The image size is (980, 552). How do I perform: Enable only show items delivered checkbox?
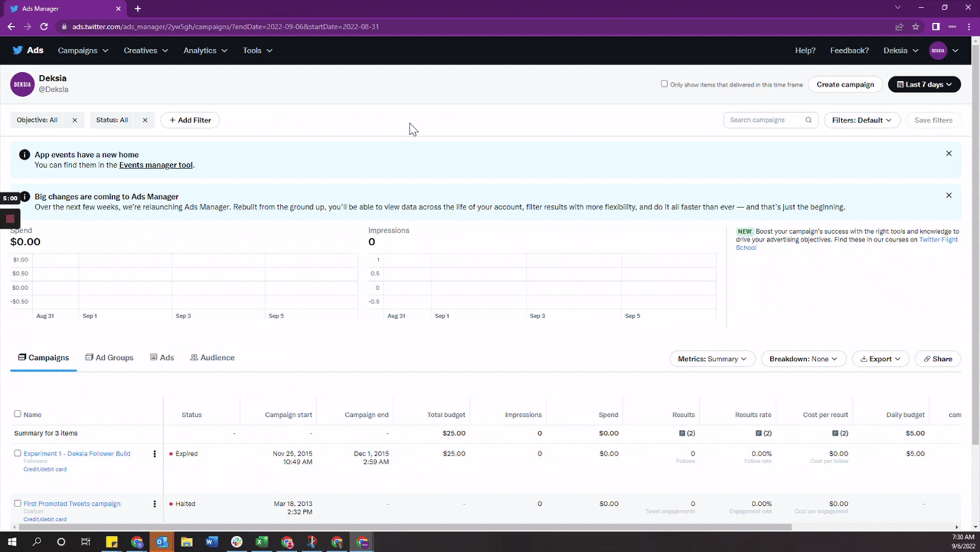click(x=664, y=84)
